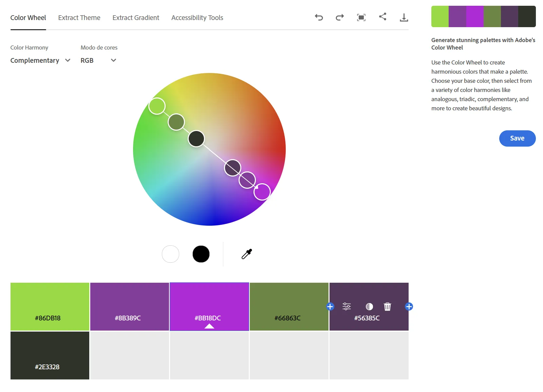This screenshot has height=392, width=543.
Task: Share the color theme
Action: (382, 17)
